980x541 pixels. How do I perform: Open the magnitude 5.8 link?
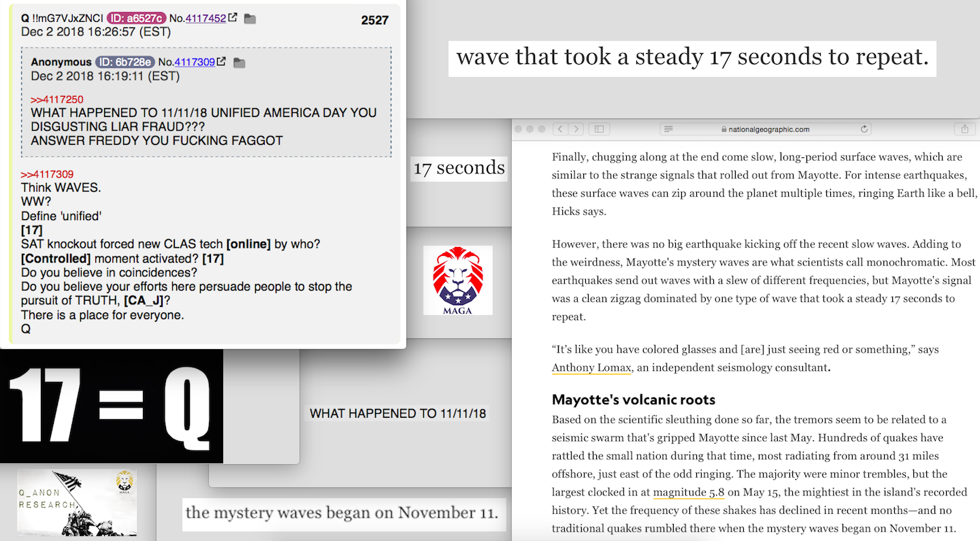[x=689, y=492]
